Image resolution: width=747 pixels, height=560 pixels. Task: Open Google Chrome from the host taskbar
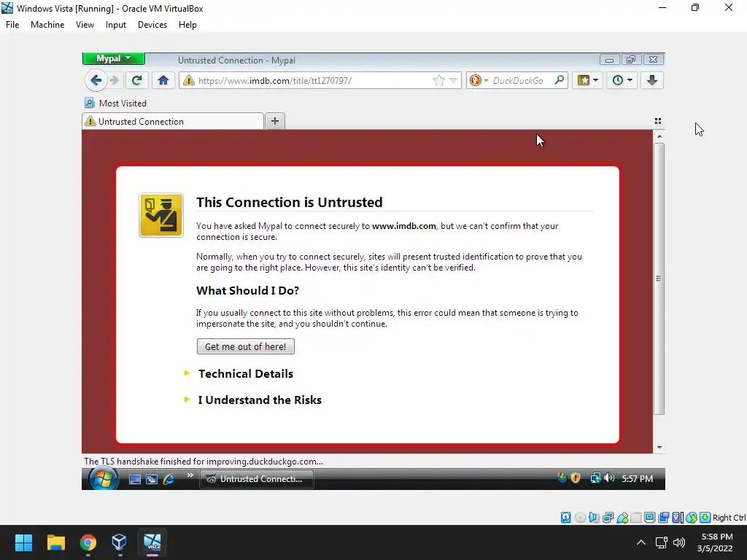pyautogui.click(x=88, y=542)
